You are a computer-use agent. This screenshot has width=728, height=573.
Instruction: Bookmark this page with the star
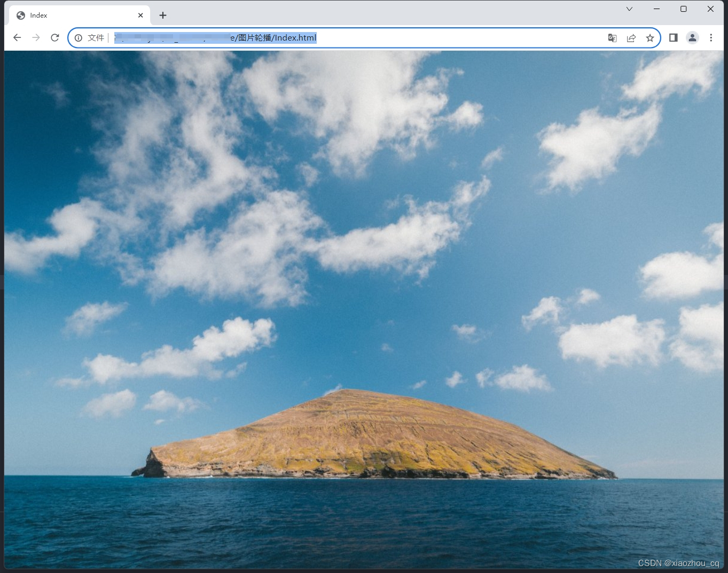tap(650, 38)
